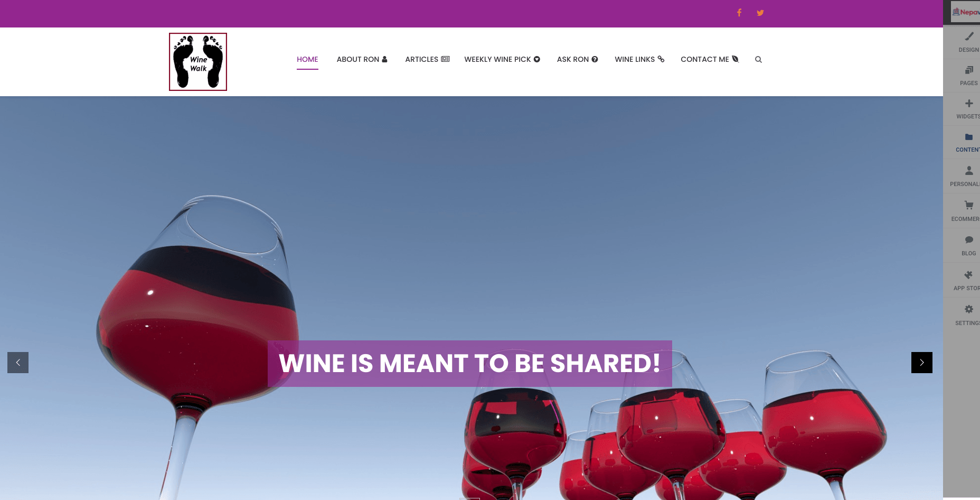Click the search magnifier in navigation
Screen dimensions: 980x500
point(758,59)
